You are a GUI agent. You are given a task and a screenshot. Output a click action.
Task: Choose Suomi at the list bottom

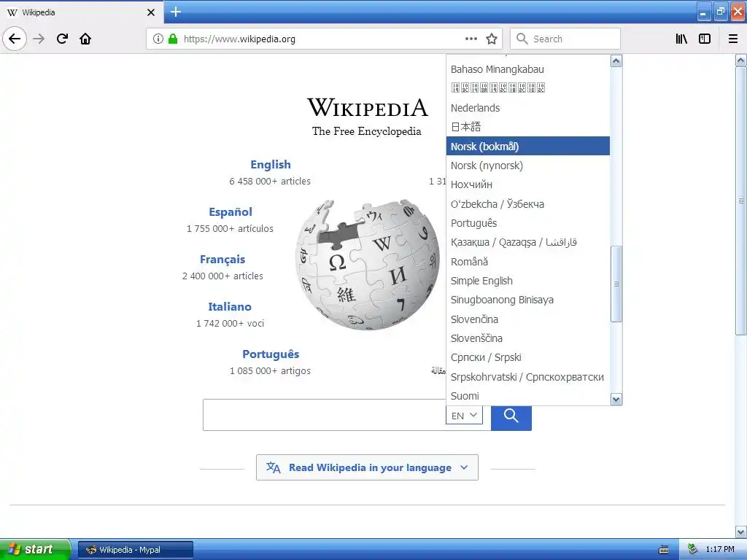[x=528, y=396]
